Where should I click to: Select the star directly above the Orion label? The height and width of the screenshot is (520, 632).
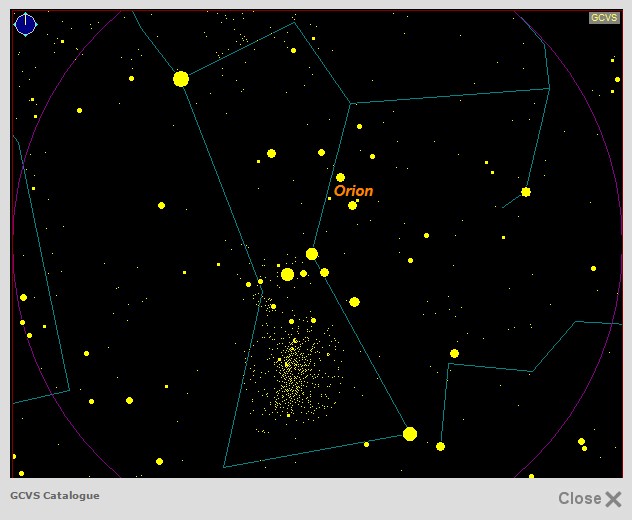point(340,177)
